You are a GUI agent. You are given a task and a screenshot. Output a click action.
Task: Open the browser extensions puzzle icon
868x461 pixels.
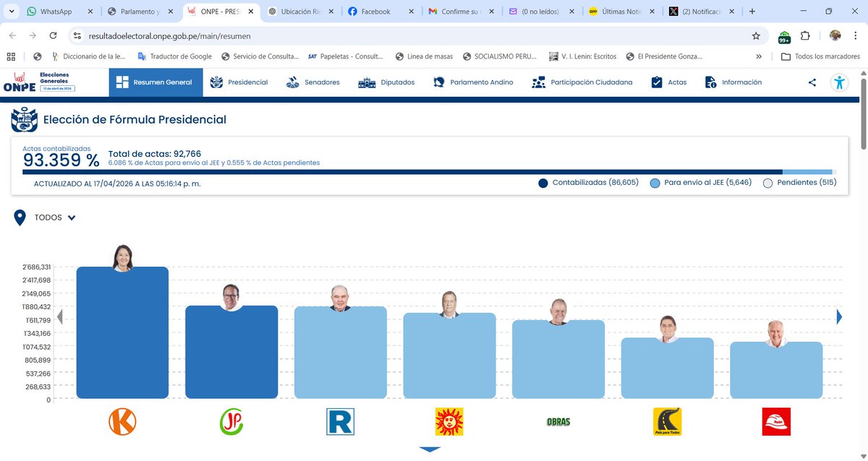pos(805,35)
